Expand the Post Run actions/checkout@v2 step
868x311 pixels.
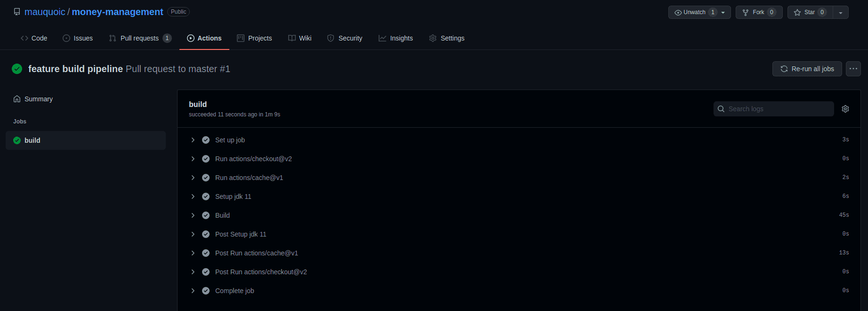click(x=193, y=272)
